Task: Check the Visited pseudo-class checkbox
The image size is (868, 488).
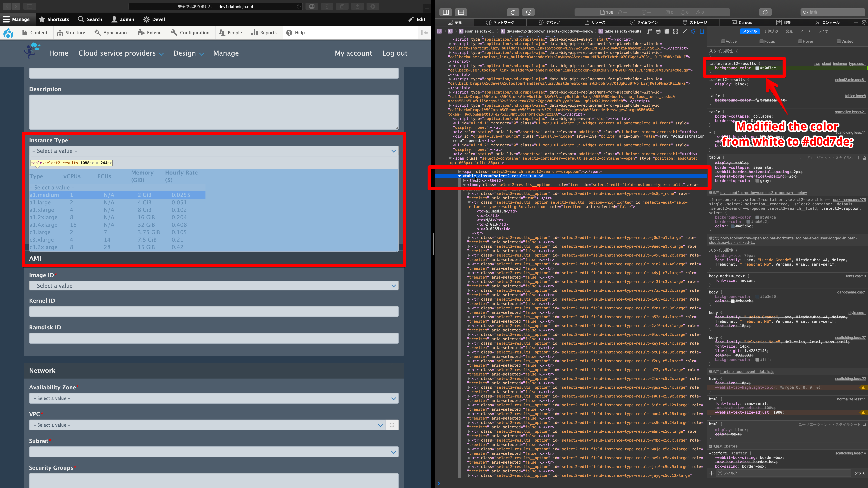Action: [x=839, y=41]
